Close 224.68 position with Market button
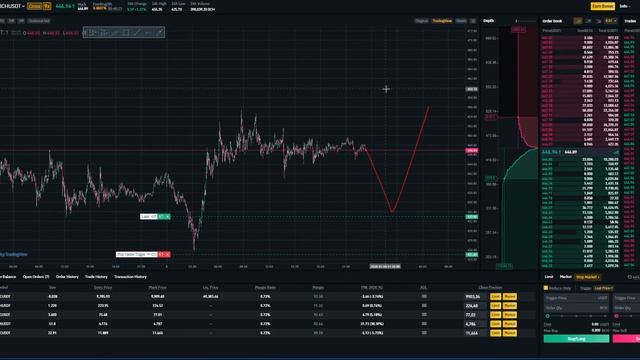 point(509,306)
